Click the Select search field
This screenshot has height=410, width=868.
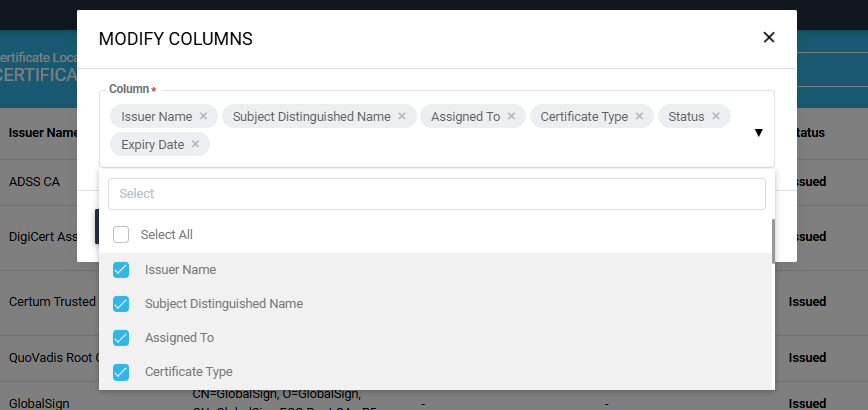(436, 194)
